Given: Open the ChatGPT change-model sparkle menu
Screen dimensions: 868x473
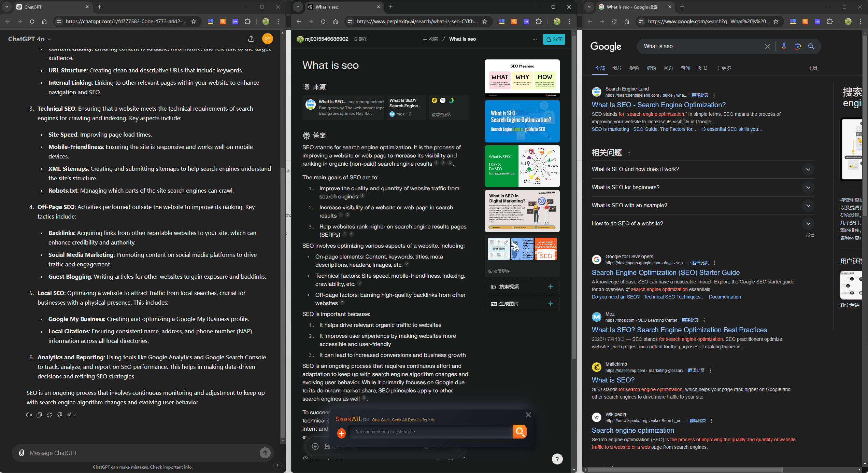Looking at the screenshot, I should (71, 415).
